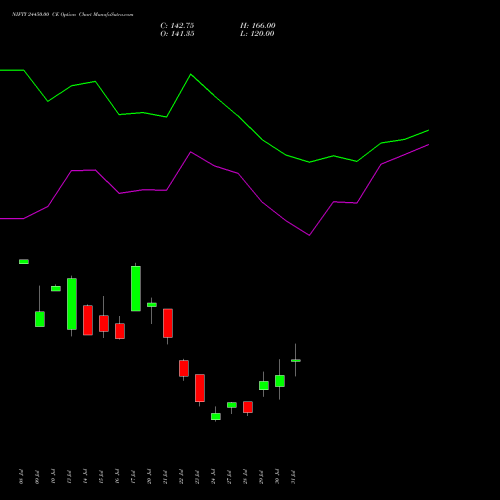Click the 27 Jul green candlestick
This screenshot has width=500, height=500.
point(232,405)
